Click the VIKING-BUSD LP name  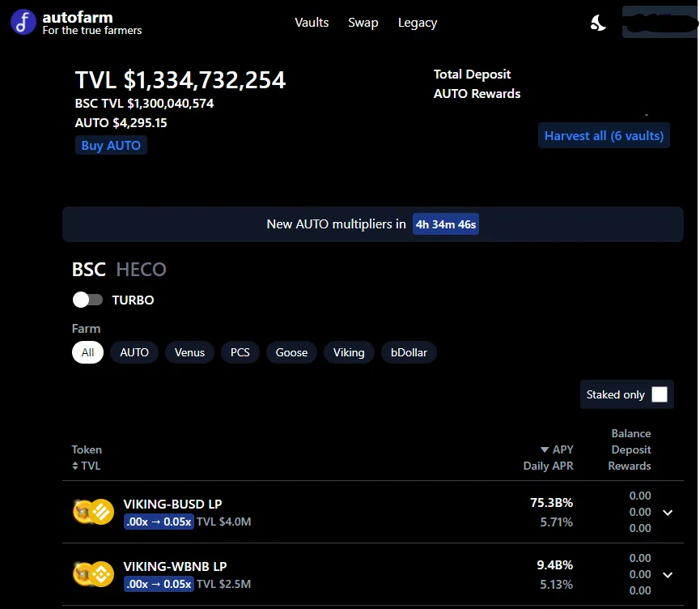172,504
